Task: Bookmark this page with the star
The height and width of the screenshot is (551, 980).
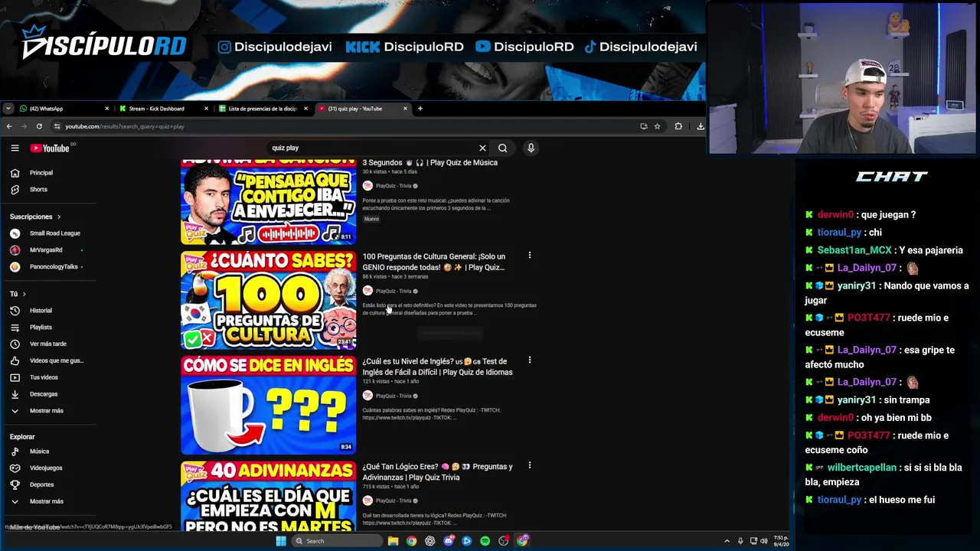Action: (x=657, y=126)
